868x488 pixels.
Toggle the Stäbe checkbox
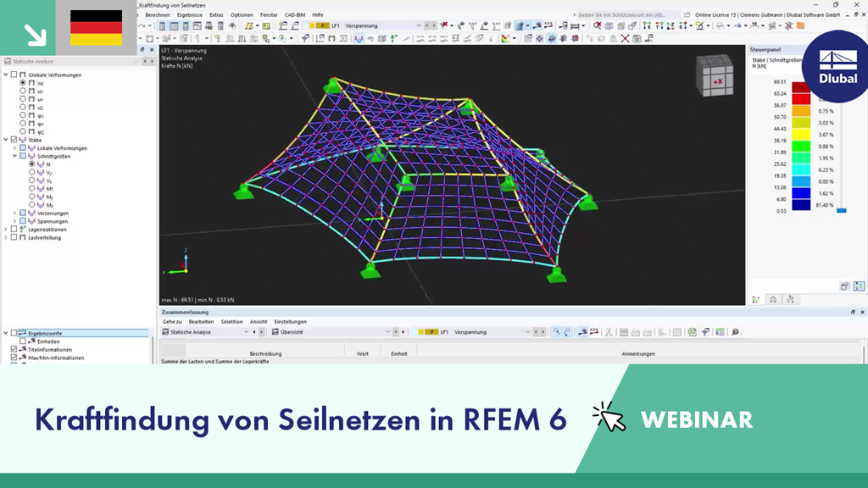click(x=14, y=140)
